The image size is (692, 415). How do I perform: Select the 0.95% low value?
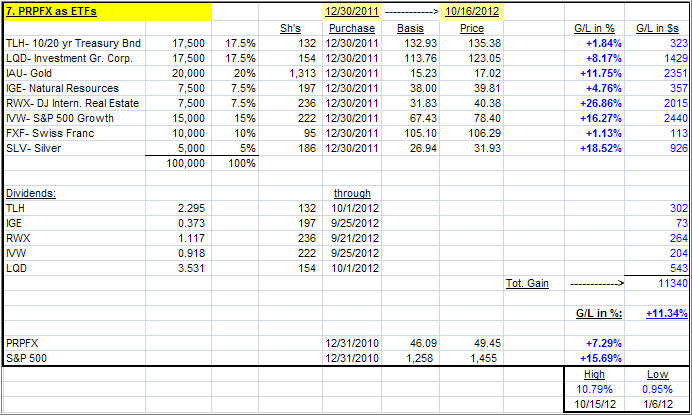[x=658, y=389]
